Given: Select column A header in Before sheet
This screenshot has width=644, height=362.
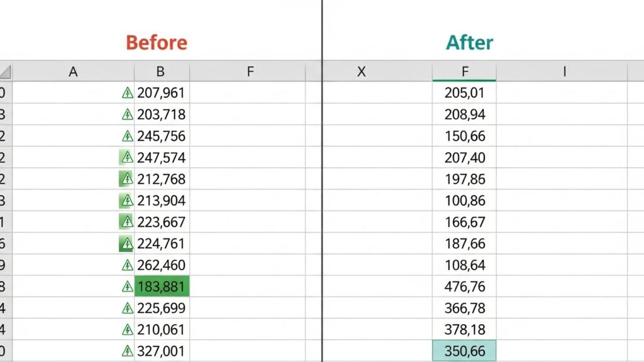Looking at the screenshot, I should [73, 72].
